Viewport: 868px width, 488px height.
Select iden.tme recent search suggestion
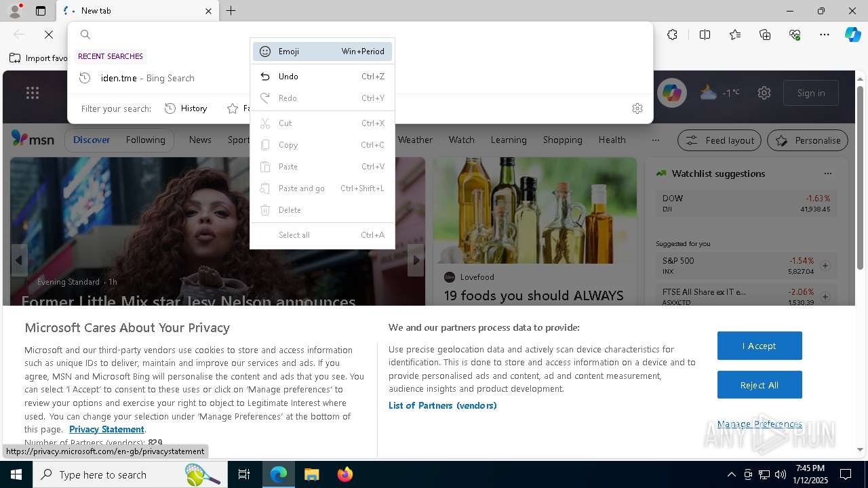360,78
